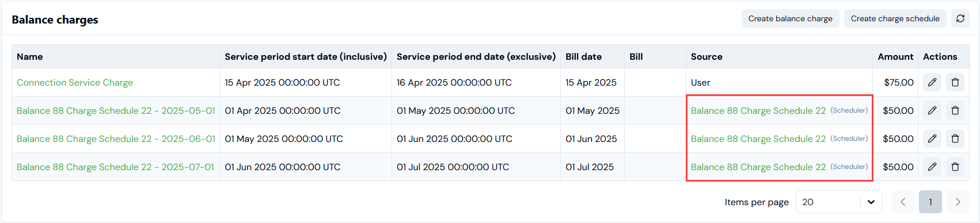Select page 1 in pagination
Viewport: 980px width, 223px height.
click(930, 202)
